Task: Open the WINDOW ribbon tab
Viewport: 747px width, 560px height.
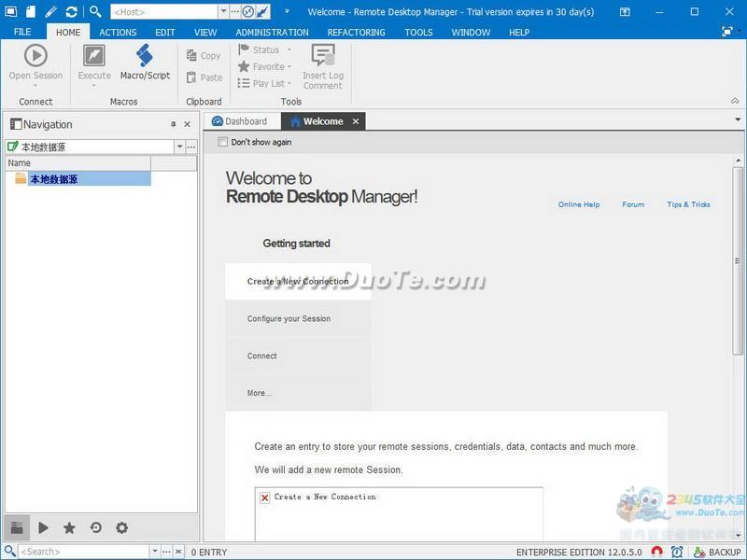Action: tap(471, 33)
